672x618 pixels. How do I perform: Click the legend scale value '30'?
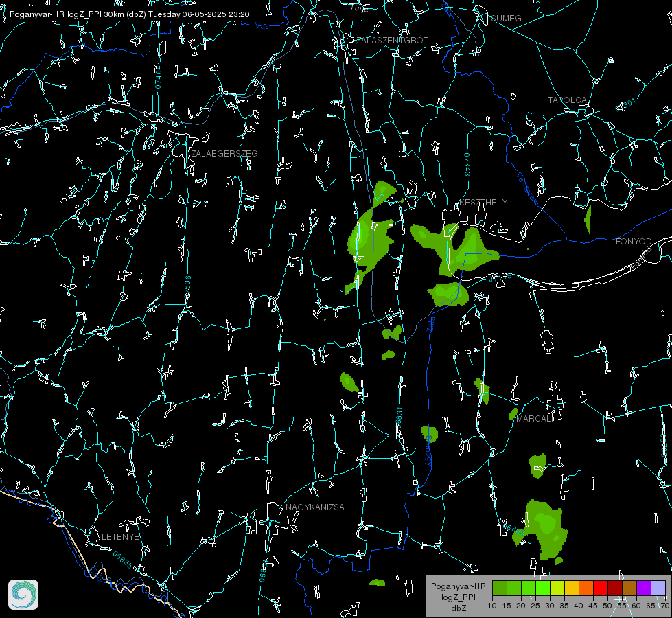click(550, 606)
